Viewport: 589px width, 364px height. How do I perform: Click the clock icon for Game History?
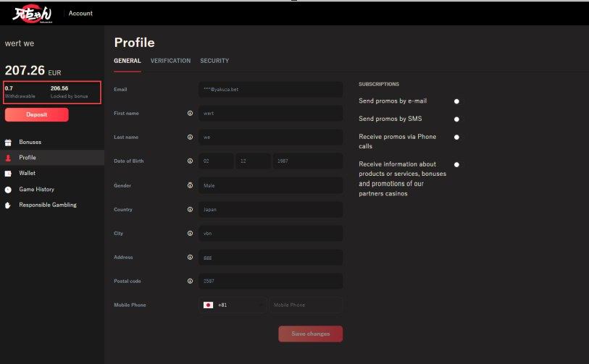(9, 190)
